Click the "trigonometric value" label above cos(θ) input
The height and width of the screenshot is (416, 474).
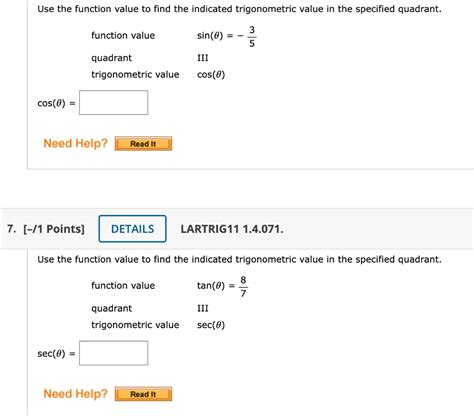pyautogui.click(x=135, y=75)
